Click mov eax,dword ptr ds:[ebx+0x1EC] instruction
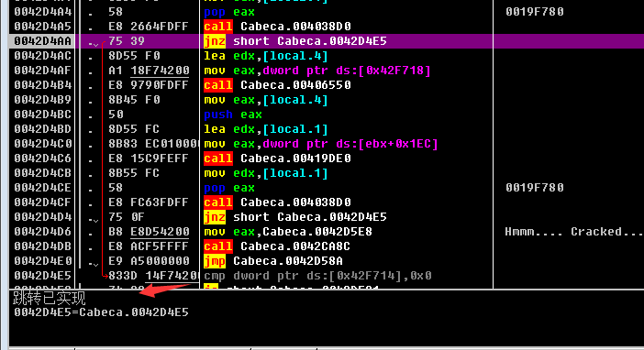Image resolution: width=644 pixels, height=350 pixels. 321,144
